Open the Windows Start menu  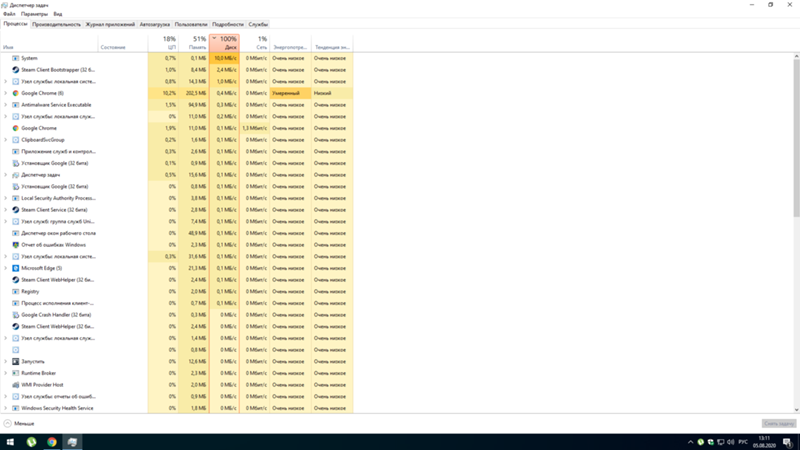[10, 442]
